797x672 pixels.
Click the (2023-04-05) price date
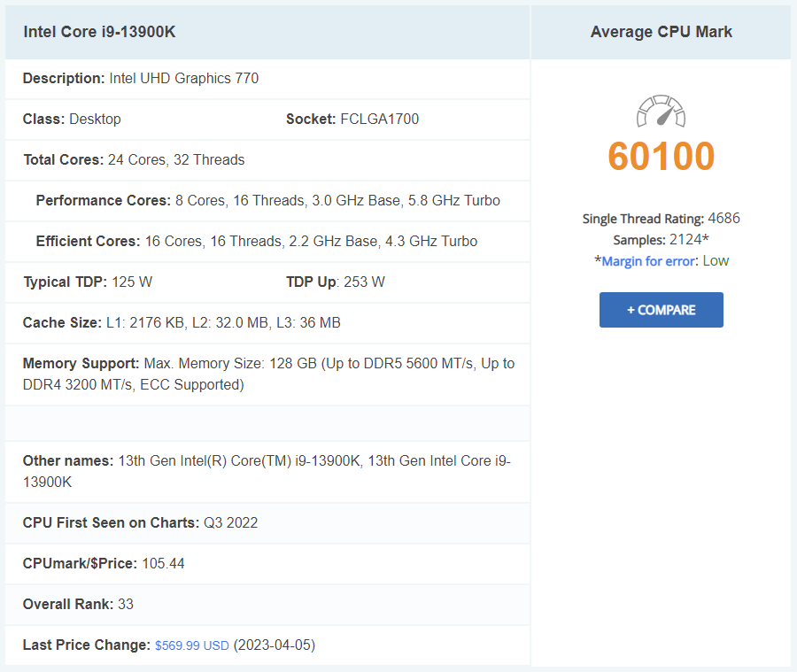click(275, 645)
